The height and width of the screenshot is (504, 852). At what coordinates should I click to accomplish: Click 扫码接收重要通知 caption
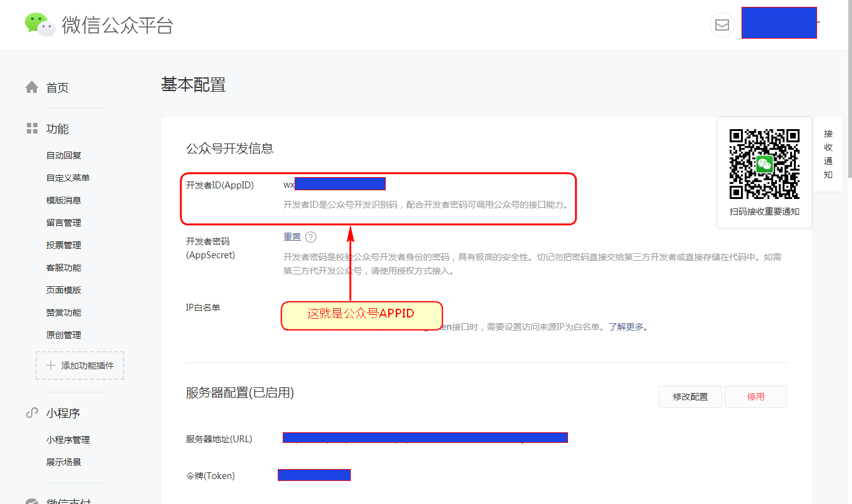click(765, 211)
